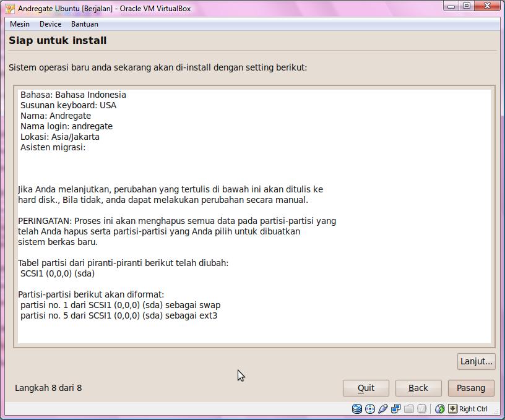Click the mouse integration status icon

coord(439,409)
